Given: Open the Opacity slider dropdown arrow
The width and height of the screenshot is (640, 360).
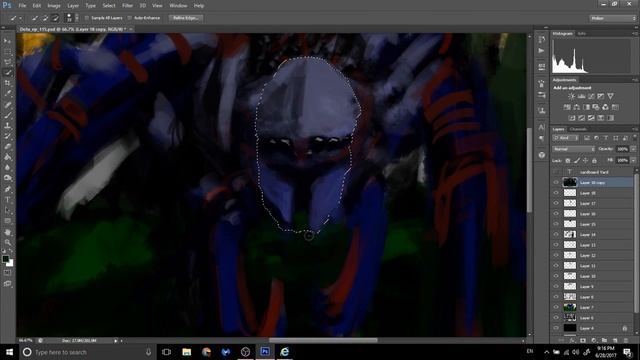Looking at the screenshot, I should coord(633,149).
